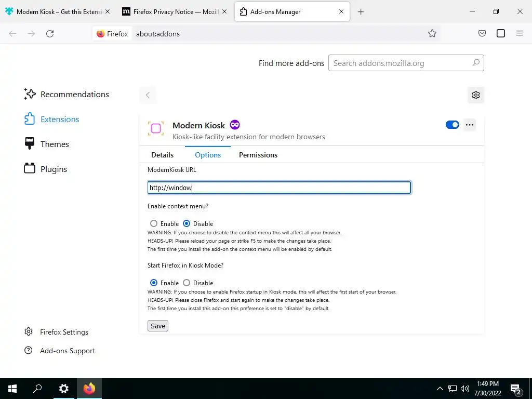
Task: Click the Save button
Action: pyautogui.click(x=158, y=326)
